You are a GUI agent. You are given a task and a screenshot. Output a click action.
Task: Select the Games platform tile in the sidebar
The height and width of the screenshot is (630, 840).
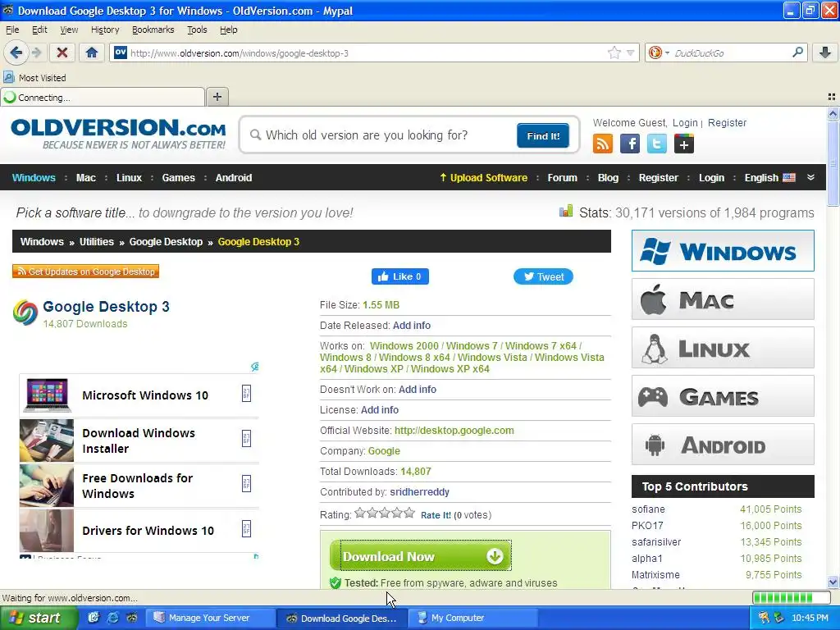pos(723,396)
